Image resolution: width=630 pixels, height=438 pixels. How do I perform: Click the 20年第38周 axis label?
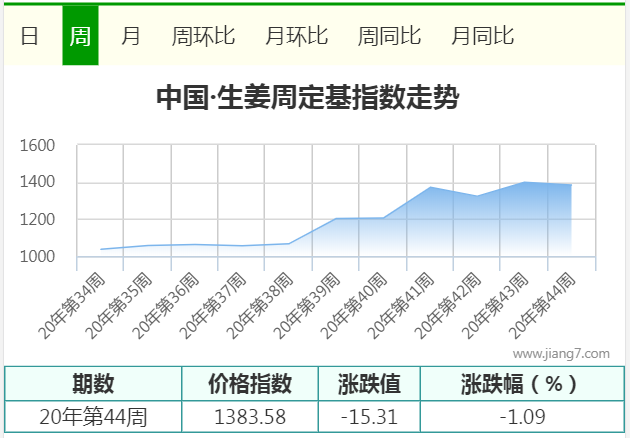coord(260,305)
